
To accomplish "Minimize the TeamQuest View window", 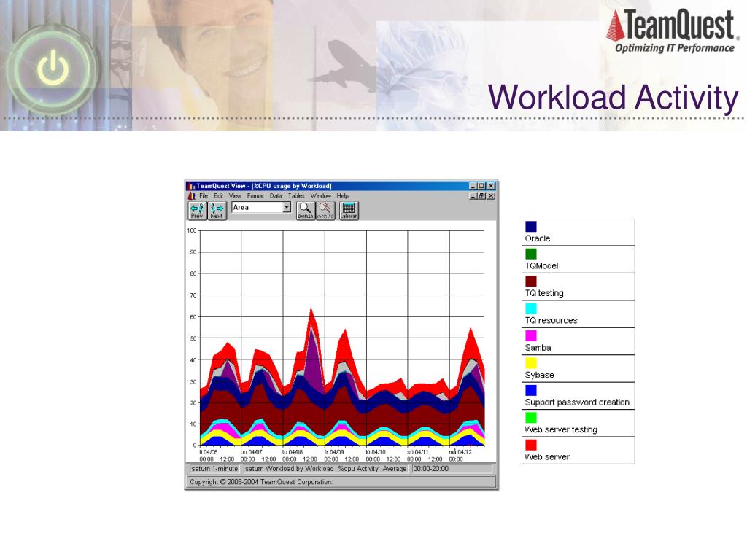I will (x=473, y=186).
